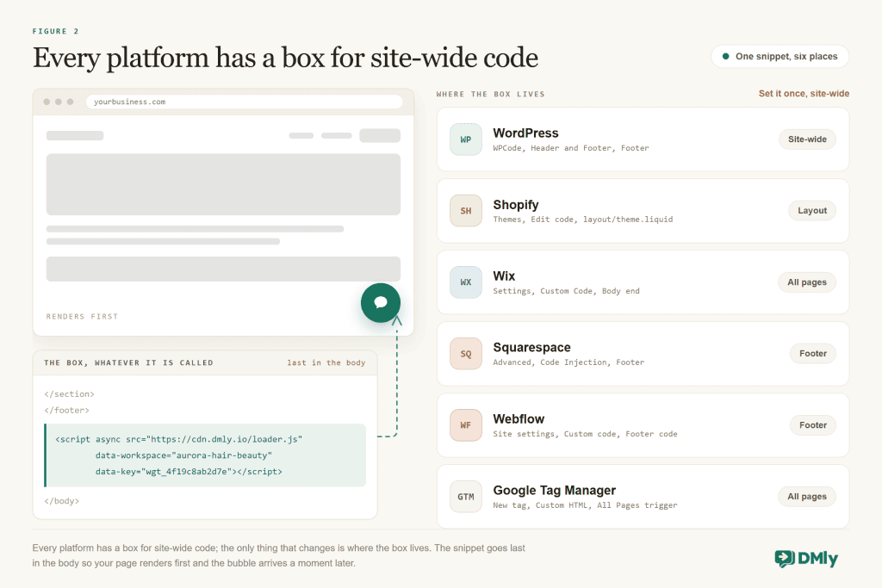882x588 pixels.
Task: Click 'Site settings, Custom code, Footer code'
Action: point(585,433)
